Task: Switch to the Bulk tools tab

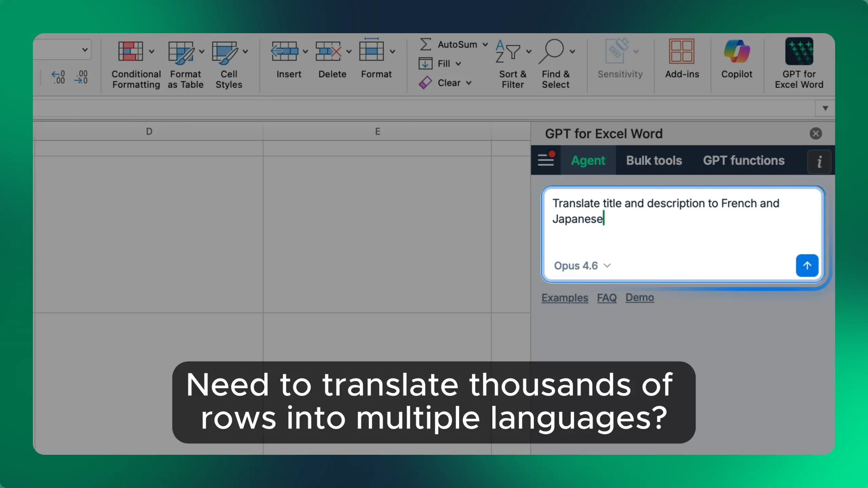Action: (x=654, y=160)
